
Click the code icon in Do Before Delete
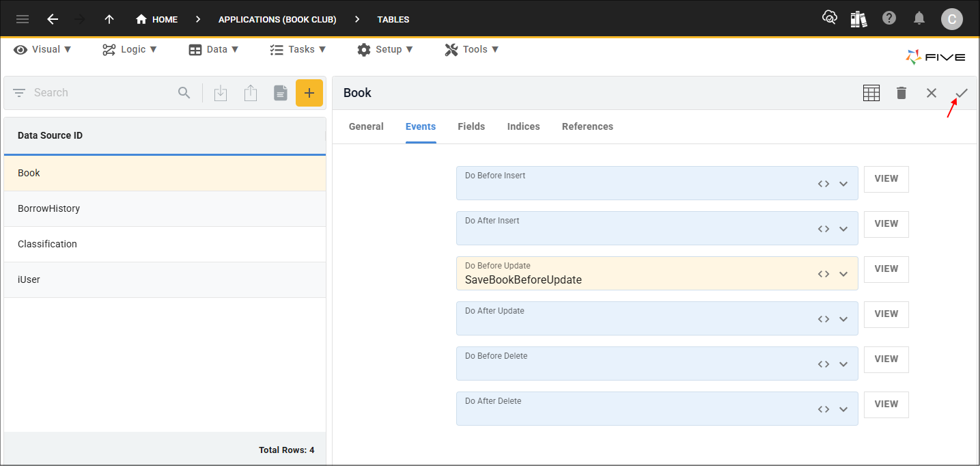click(824, 364)
